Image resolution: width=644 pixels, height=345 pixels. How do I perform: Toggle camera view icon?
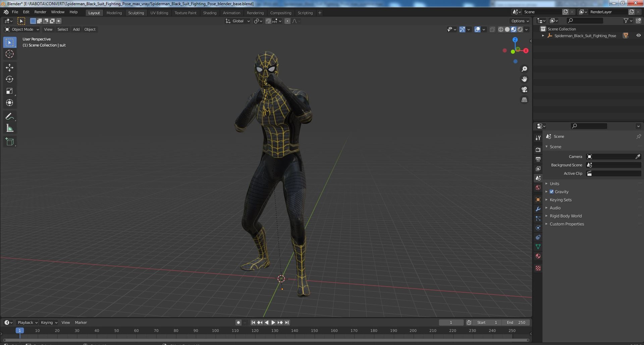[x=524, y=90]
